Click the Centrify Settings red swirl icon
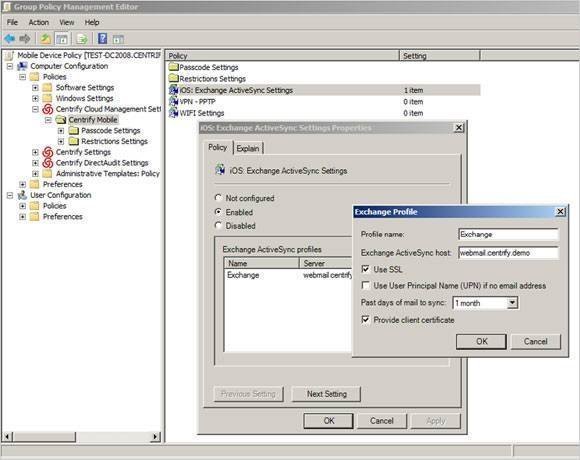This screenshot has height=460, width=580. [48, 152]
